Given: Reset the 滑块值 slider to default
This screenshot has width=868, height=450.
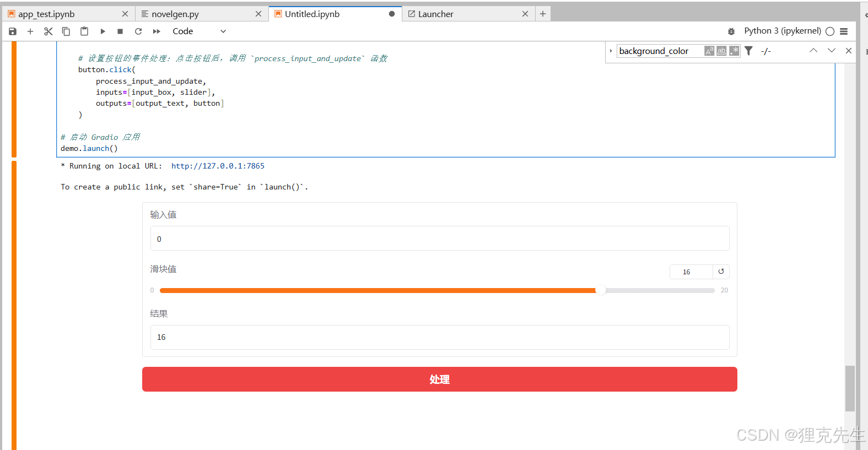Looking at the screenshot, I should pyautogui.click(x=721, y=272).
